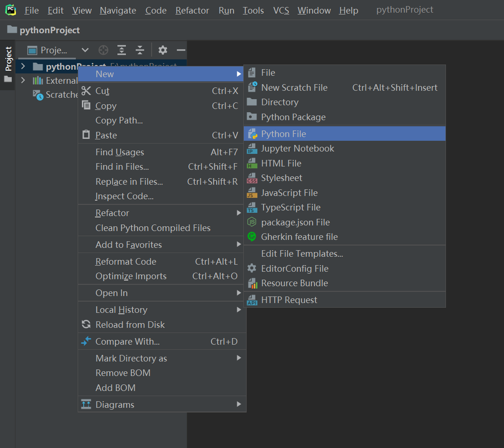Click the Expand All icon in Project toolbar

point(122,50)
